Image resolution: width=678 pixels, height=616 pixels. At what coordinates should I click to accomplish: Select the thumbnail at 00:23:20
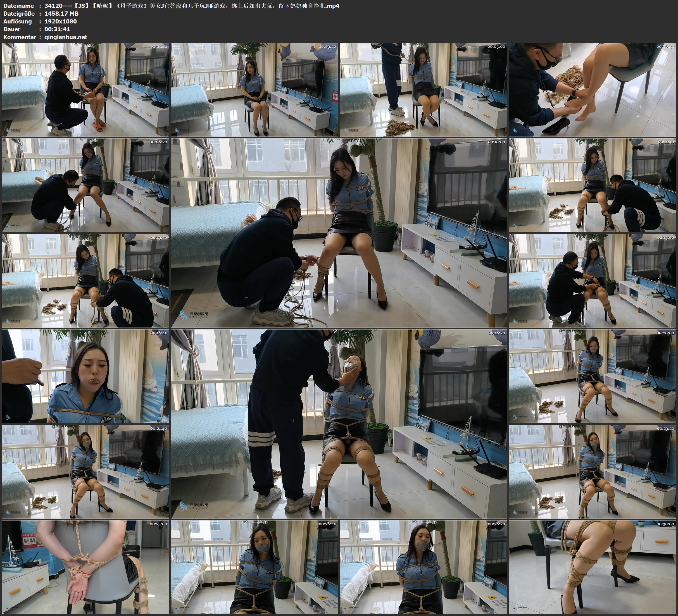click(593, 471)
